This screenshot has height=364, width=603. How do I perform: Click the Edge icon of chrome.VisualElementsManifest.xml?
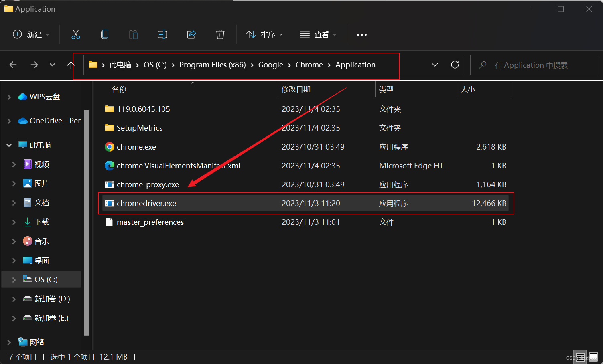pos(110,166)
